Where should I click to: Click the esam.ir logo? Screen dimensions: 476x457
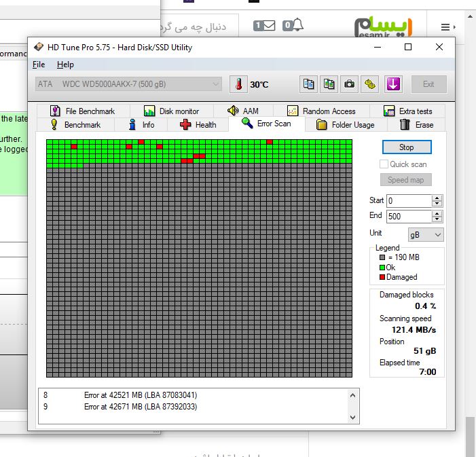pyautogui.click(x=383, y=26)
